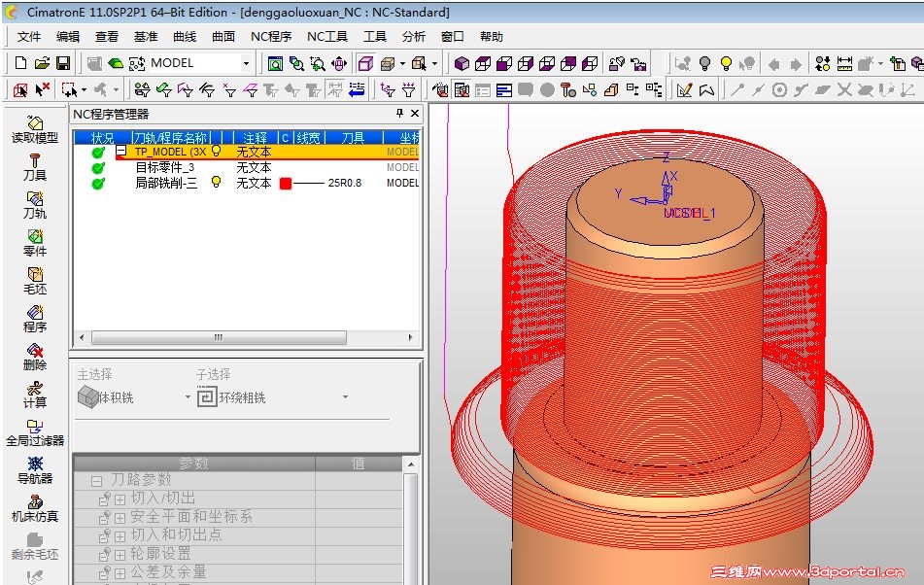The height and width of the screenshot is (585, 924).
Task: Click the sketcher pencil-triangle icon
Action: click(x=684, y=90)
